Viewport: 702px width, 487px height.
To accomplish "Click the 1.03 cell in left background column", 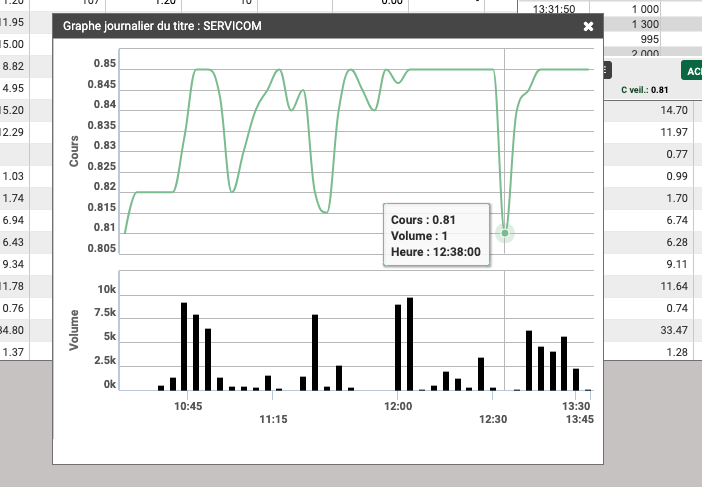I will (x=13, y=176).
